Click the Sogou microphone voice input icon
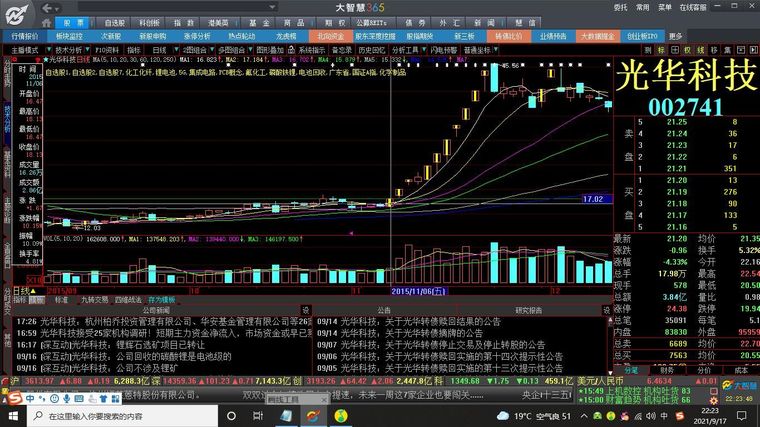Viewport: 760px width, 427px height. (66, 398)
